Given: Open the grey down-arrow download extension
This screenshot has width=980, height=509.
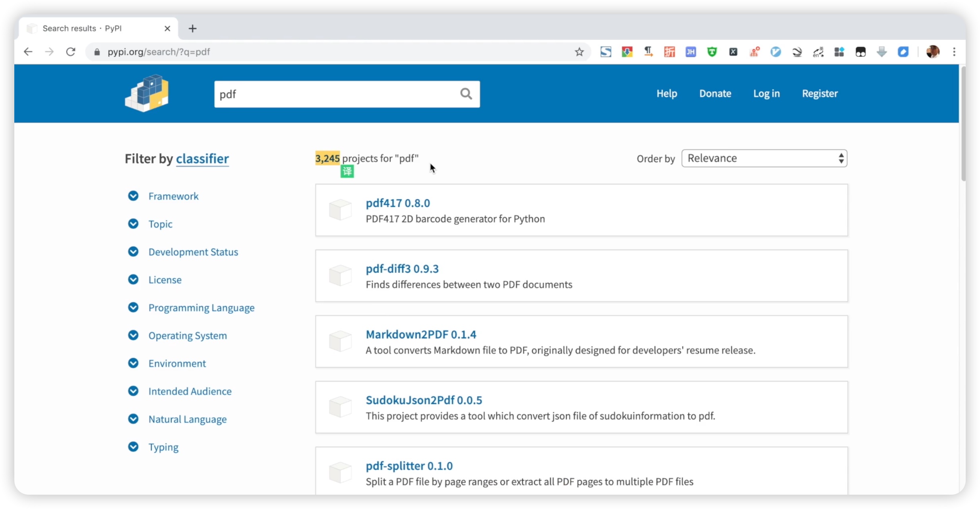Looking at the screenshot, I should 881,52.
